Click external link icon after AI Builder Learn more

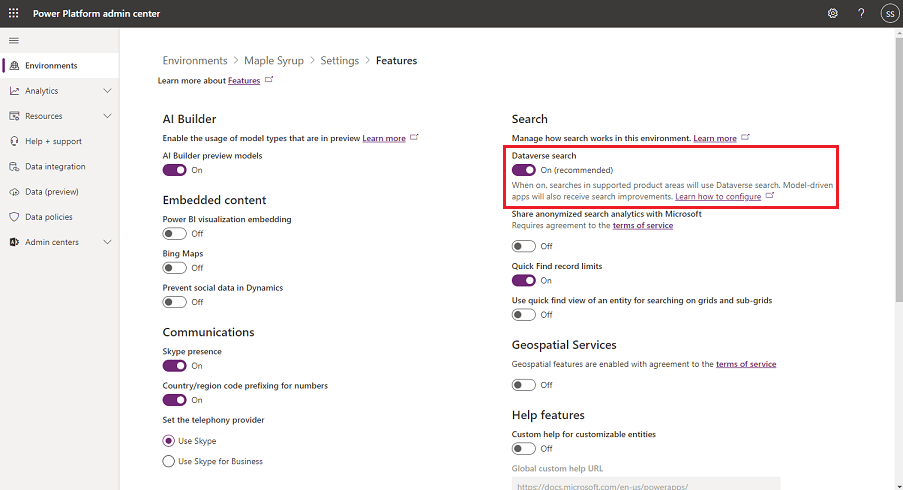tap(414, 138)
